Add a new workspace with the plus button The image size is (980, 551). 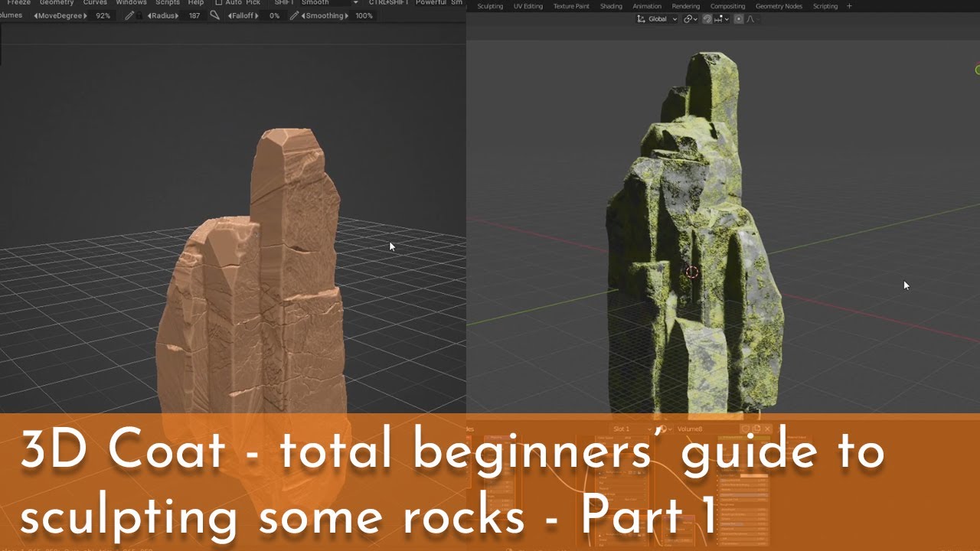pos(849,6)
